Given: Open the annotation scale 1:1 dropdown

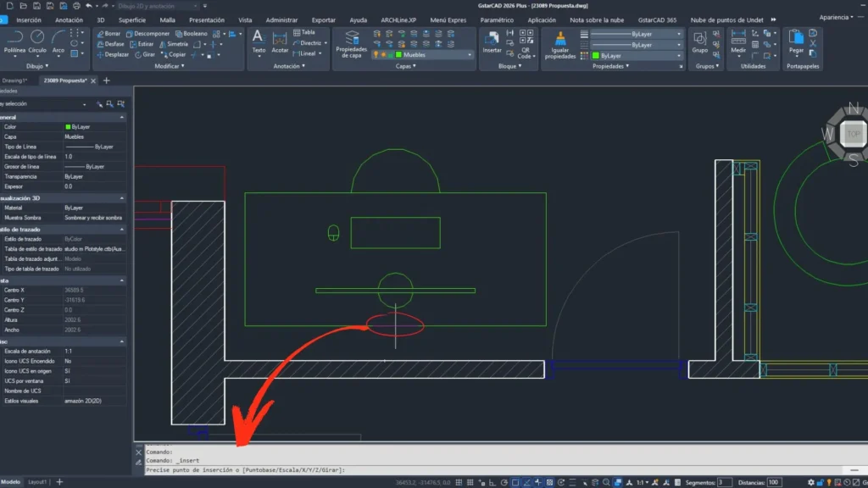Looking at the screenshot, I should coord(643,482).
